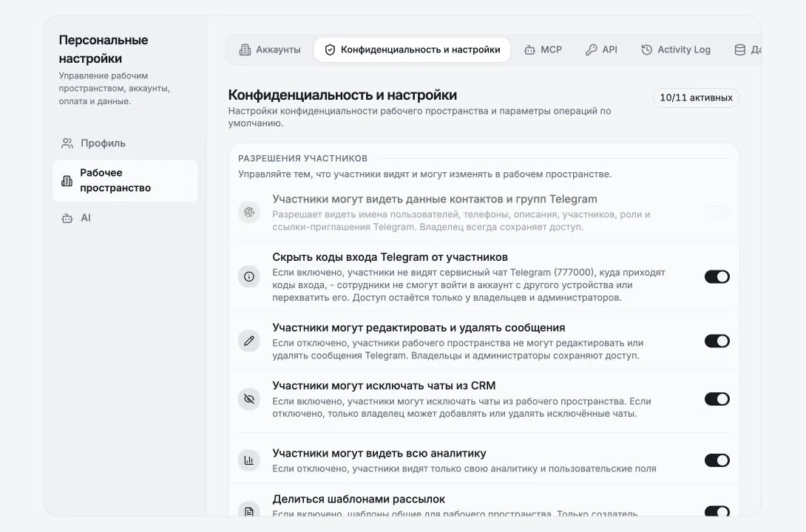Click the title Участники могут видеть всю аналитику
The height and width of the screenshot is (532, 806).
[379, 454]
